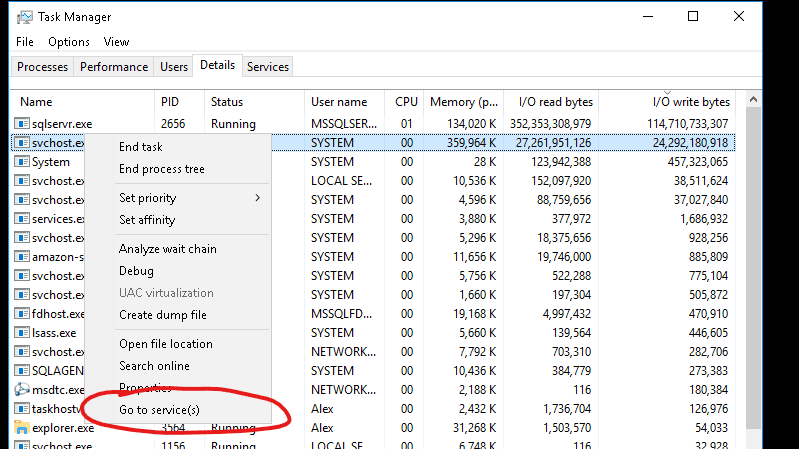The height and width of the screenshot is (449, 799).
Task: Open the File menu
Action: pyautogui.click(x=25, y=42)
